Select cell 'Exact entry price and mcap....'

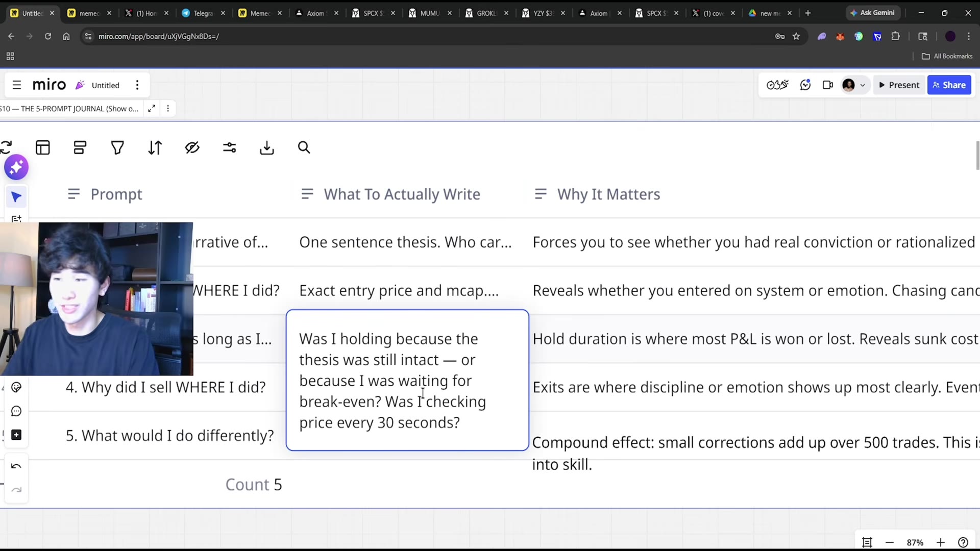coord(399,291)
